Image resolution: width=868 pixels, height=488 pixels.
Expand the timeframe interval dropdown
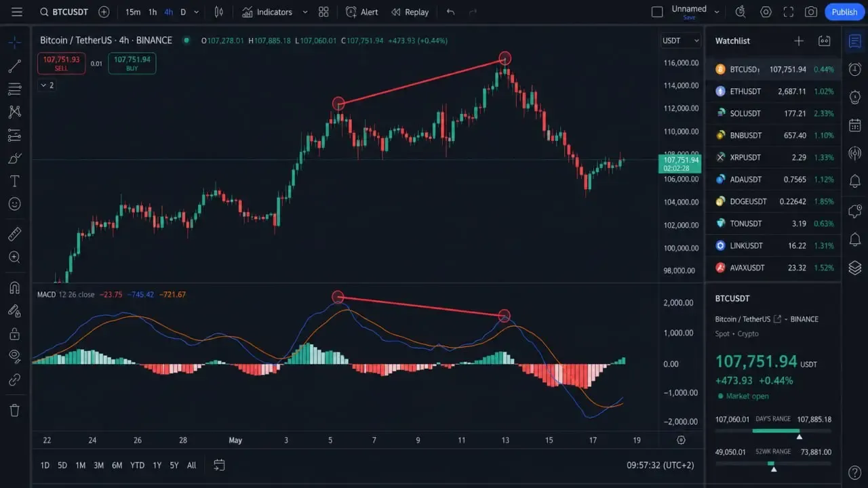(197, 12)
